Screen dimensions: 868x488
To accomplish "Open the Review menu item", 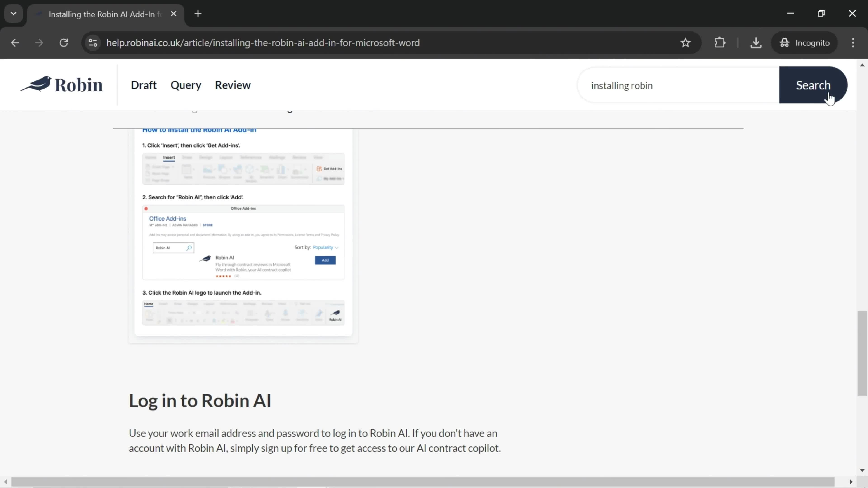I will pyautogui.click(x=233, y=85).
